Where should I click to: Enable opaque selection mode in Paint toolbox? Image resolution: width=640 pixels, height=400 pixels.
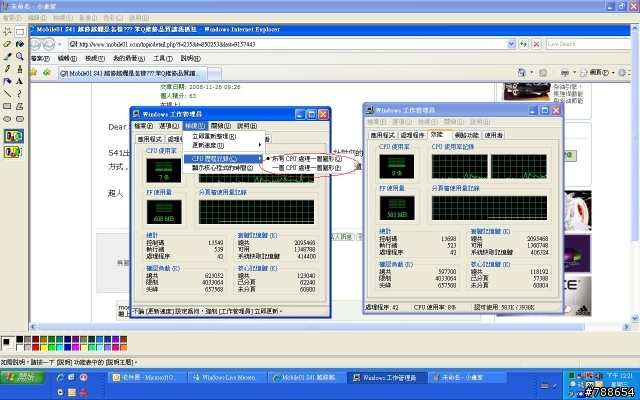(x=13, y=136)
